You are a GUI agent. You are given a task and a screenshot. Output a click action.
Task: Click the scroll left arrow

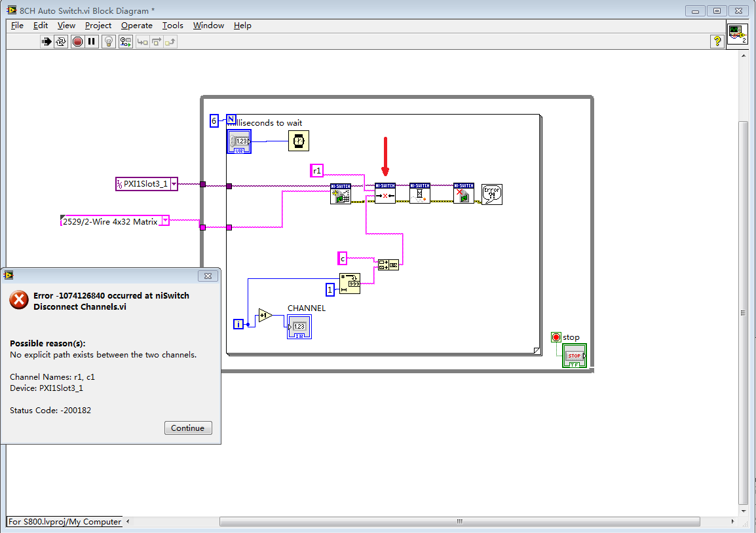click(x=128, y=521)
